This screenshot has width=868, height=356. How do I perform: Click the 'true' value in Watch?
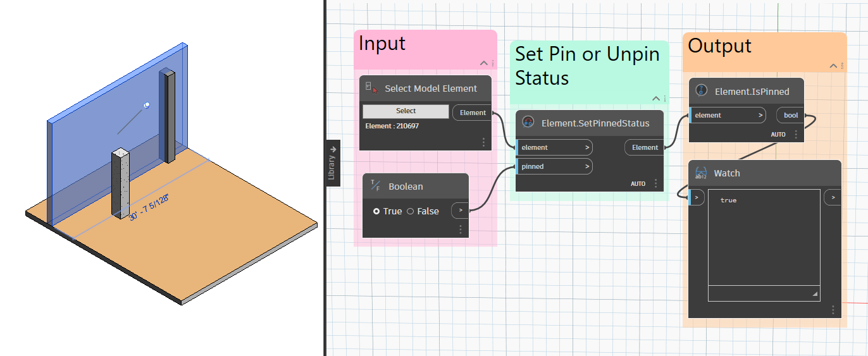coord(728,200)
